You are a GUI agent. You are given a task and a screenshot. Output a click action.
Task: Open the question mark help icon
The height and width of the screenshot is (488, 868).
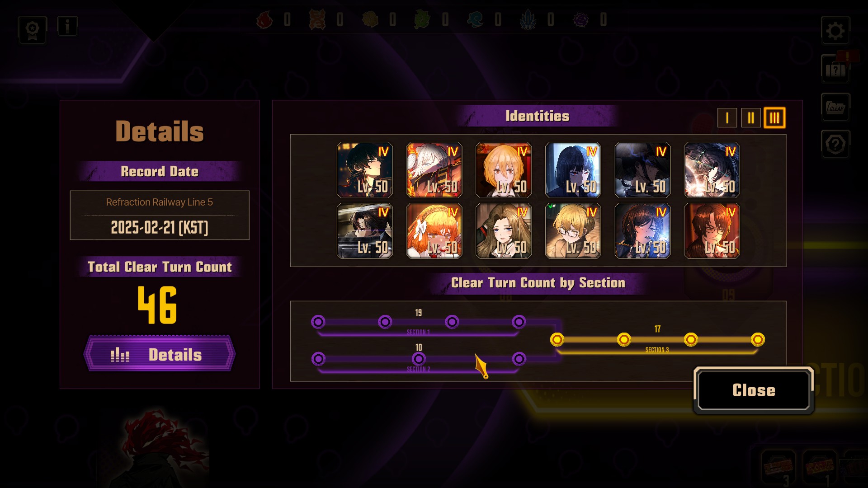point(835,144)
